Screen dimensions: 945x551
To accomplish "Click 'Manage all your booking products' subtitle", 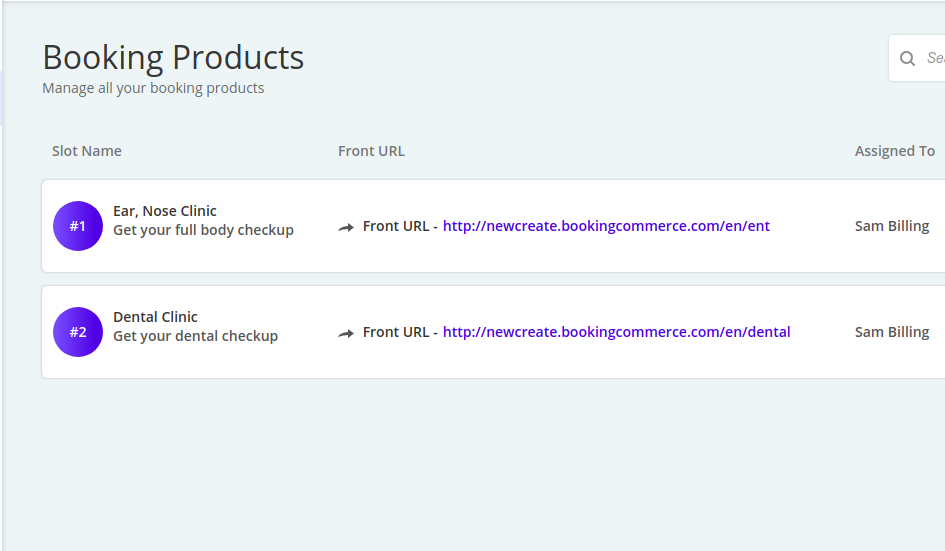I will click(x=153, y=88).
